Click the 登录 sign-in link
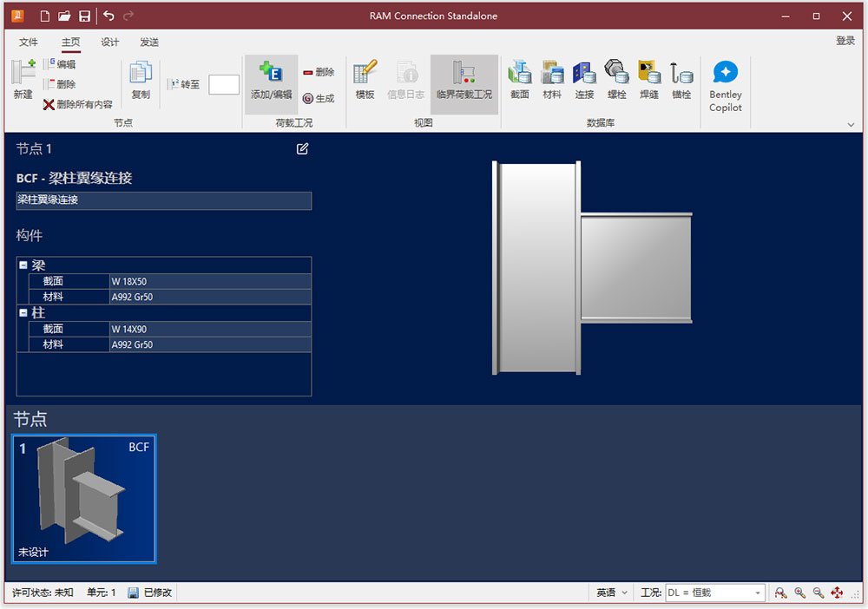The width and height of the screenshot is (868, 609). [845, 41]
